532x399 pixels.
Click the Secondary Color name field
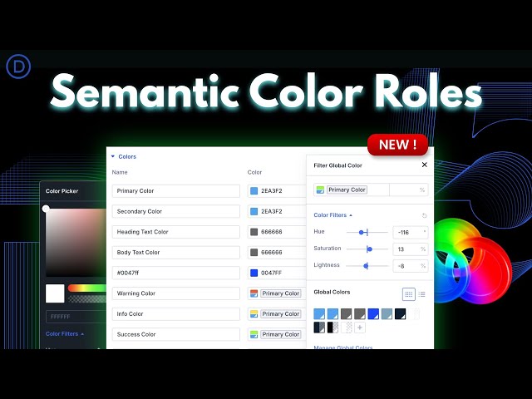(175, 211)
